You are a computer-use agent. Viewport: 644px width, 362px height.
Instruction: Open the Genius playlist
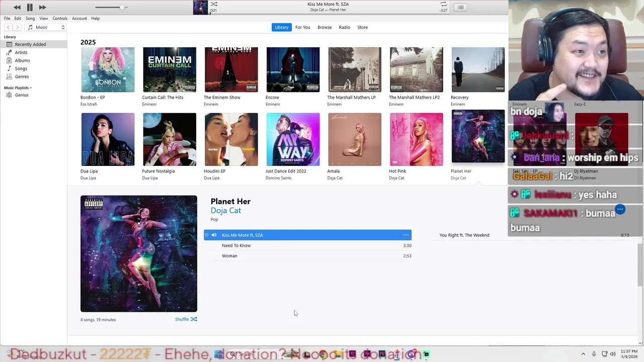pos(33,95)
